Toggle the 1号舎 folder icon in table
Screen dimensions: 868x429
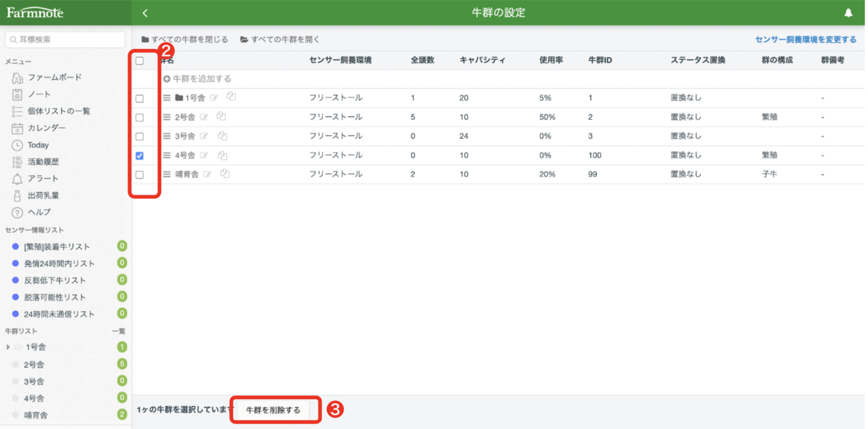tap(179, 98)
